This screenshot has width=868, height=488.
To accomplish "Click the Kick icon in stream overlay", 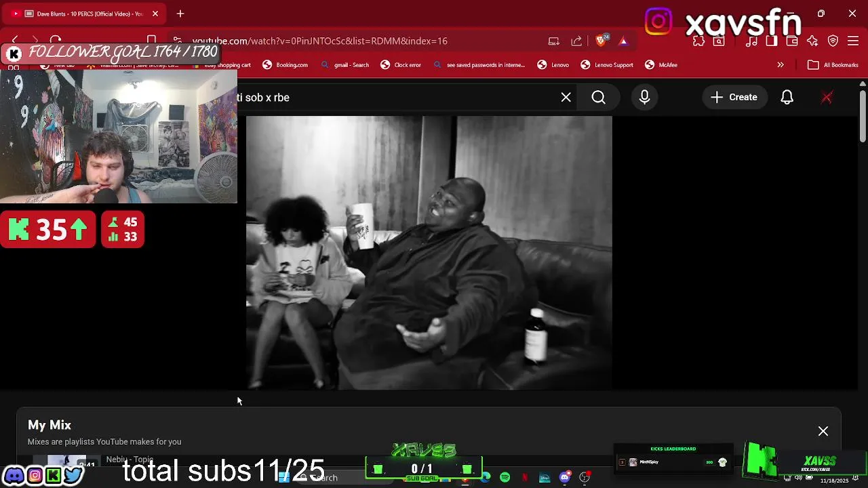I will point(53,476).
